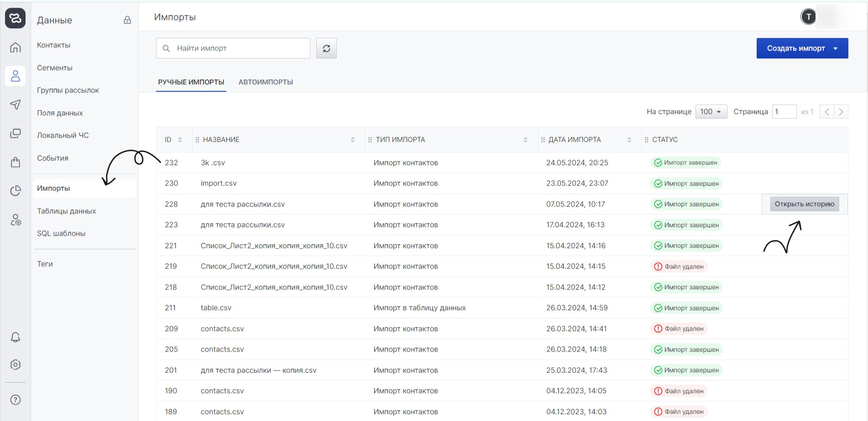Image resolution: width=868 pixels, height=421 pixels.
Task: Click the refresh imports icon button
Action: (326, 48)
